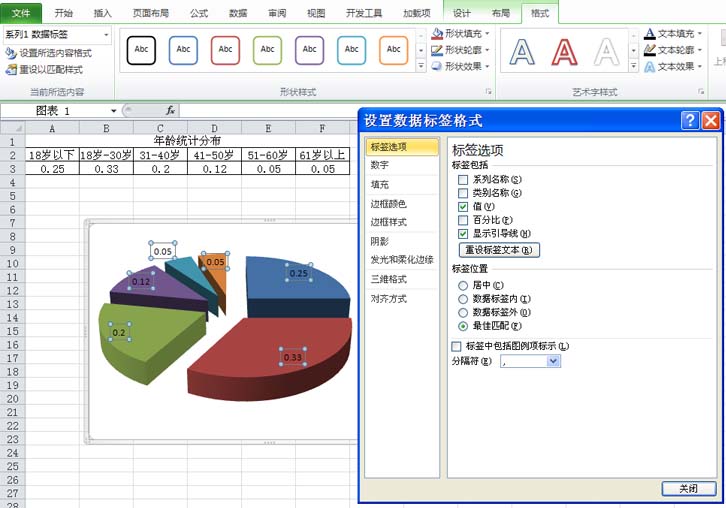
Task: Click the black outlined Abc shape style
Action: point(141,50)
